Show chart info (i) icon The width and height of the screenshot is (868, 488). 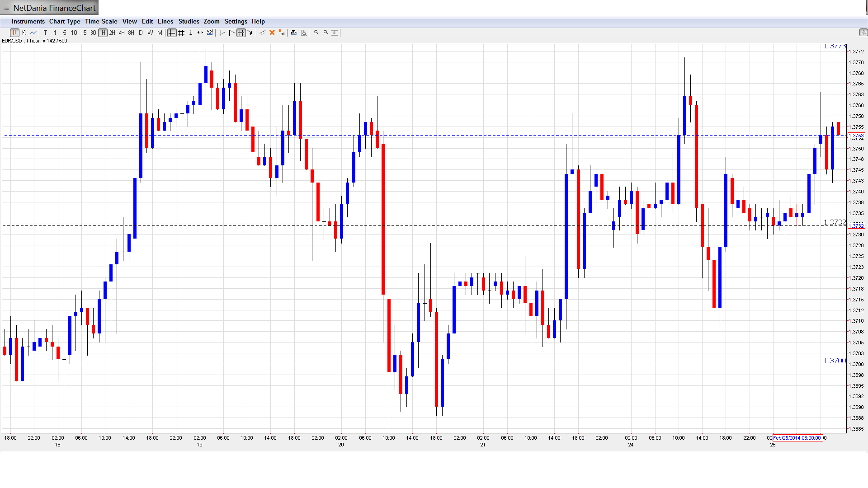(x=191, y=33)
